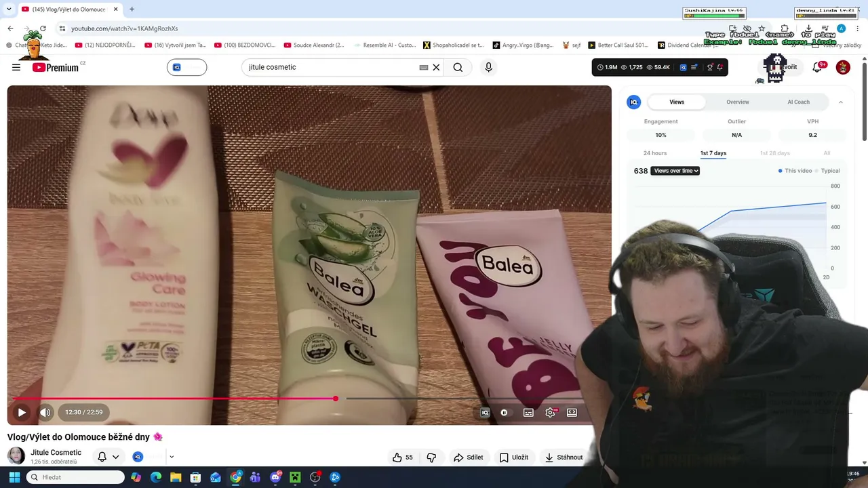Play the paused YouTube video
868x488 pixels.
22,412
